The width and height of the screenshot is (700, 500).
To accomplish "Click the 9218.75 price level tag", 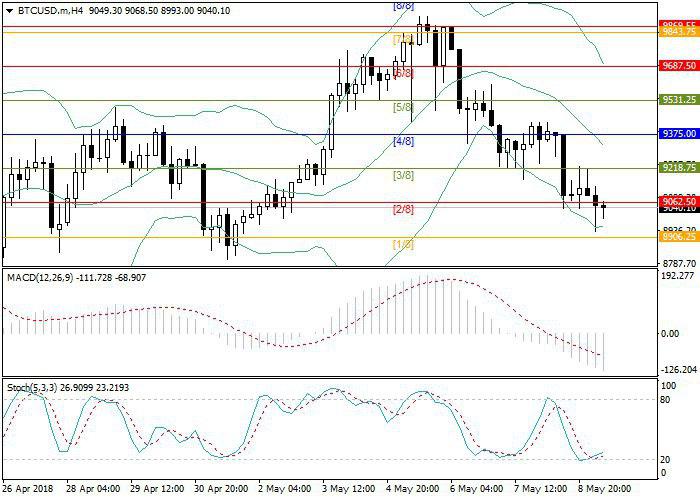I will pyautogui.click(x=678, y=167).
